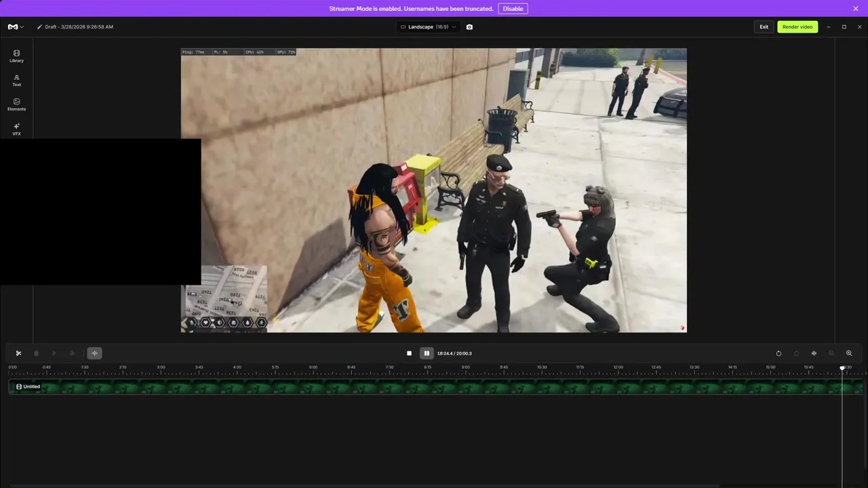Click the Render video button
The width and height of the screenshot is (868, 488).
[797, 27]
